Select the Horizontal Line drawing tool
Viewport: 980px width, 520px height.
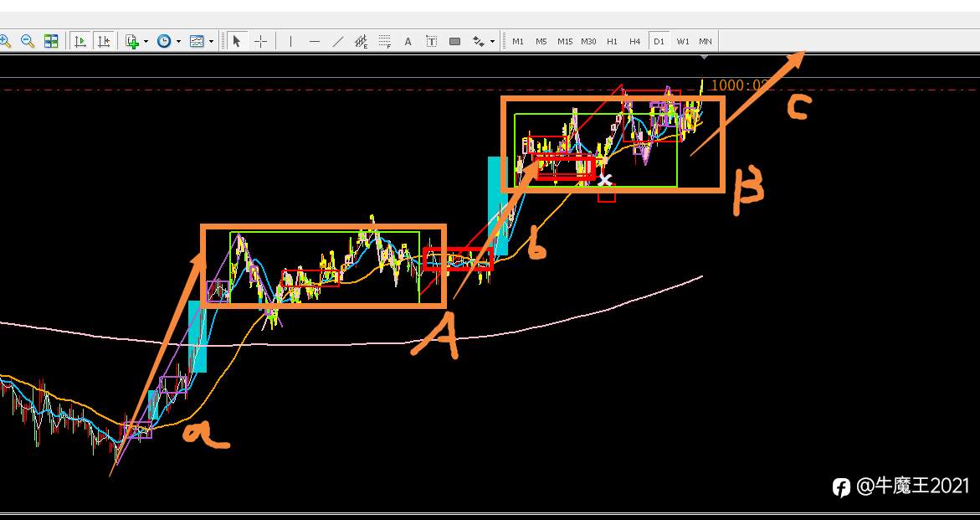click(x=315, y=41)
